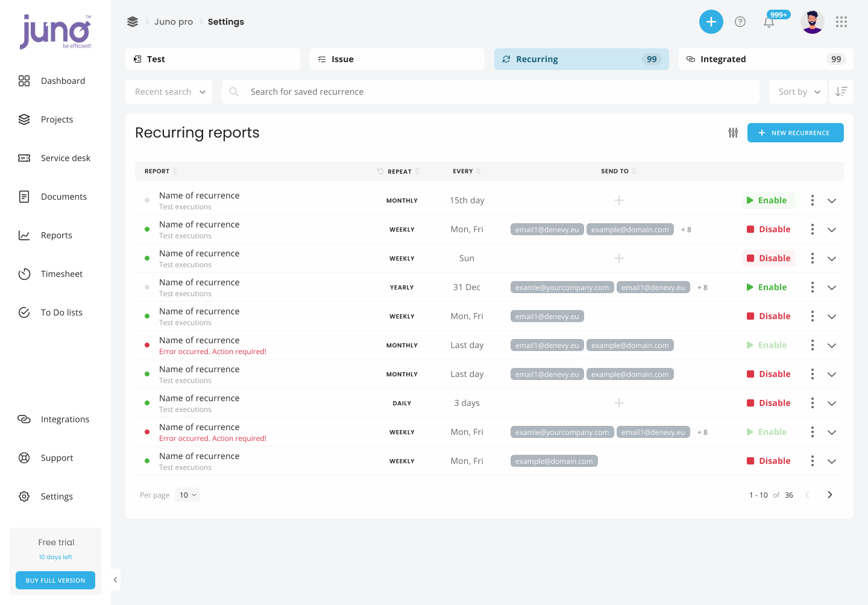Disable the Sun weekly recurrence
This screenshot has width=868, height=605.
pos(769,258)
